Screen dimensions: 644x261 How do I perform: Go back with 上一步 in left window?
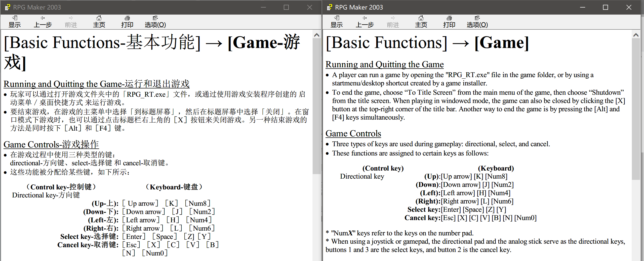[43, 22]
